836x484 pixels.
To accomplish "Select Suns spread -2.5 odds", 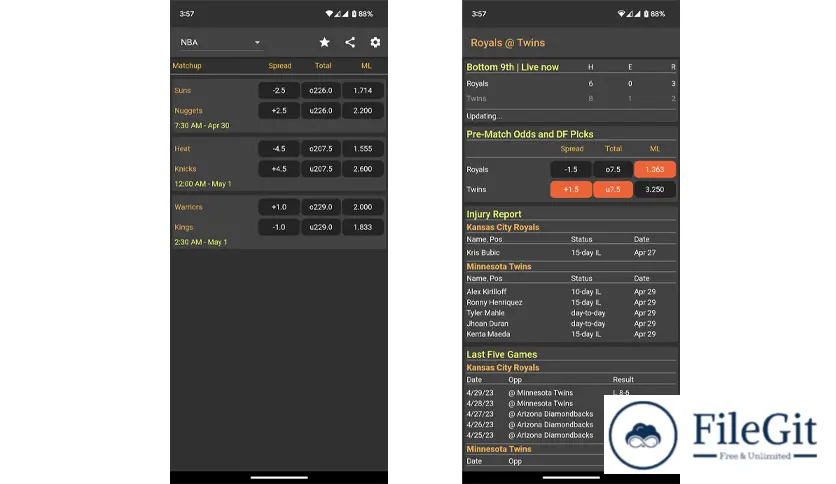I will (279, 90).
